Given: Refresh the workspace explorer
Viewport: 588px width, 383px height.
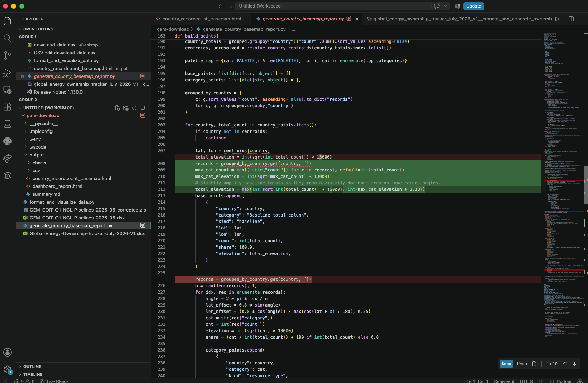Looking at the screenshot, I should pyautogui.click(x=134, y=108).
